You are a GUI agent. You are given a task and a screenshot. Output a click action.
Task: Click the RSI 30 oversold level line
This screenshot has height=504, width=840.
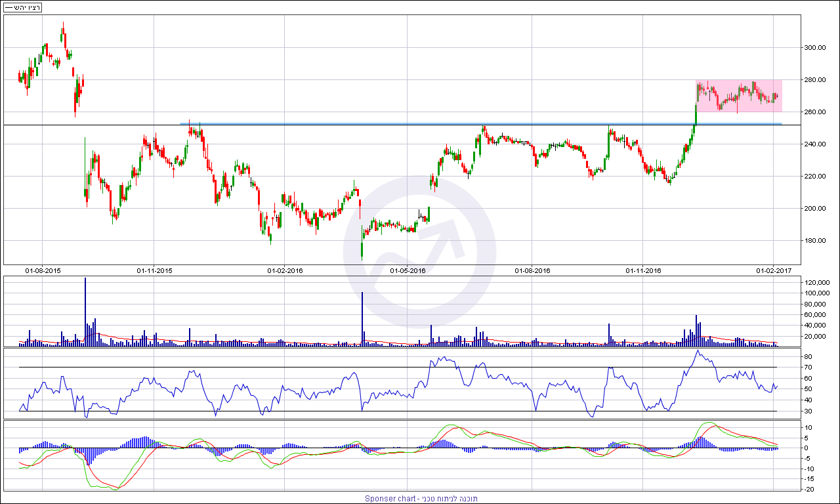(394, 411)
